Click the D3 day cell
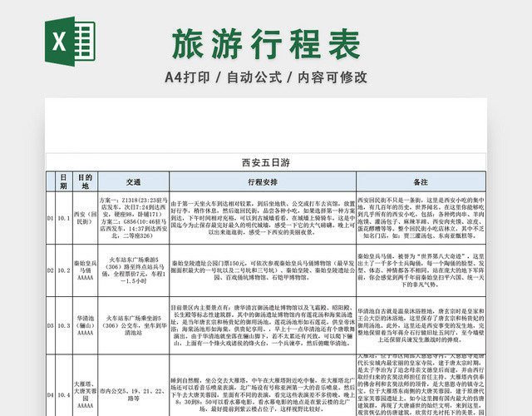The height and width of the screenshot is (416, 532). tap(51, 325)
